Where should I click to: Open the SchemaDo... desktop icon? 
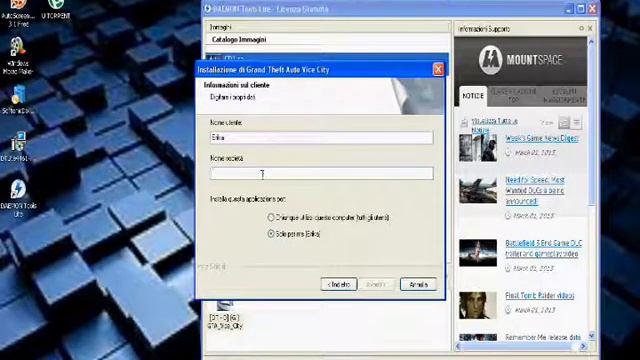tap(17, 99)
